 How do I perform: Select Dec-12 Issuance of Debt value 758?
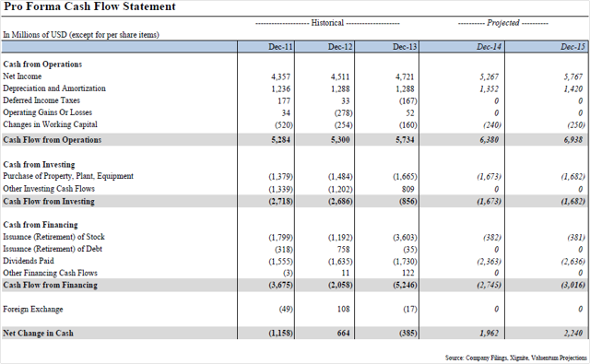(x=343, y=249)
